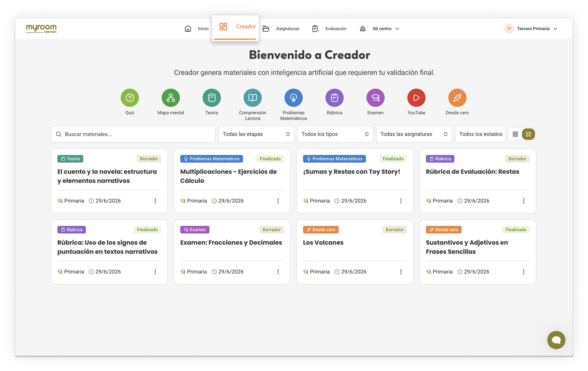The image size is (588, 371).
Task: Open the Quiz creator icon
Action: coord(130,98)
